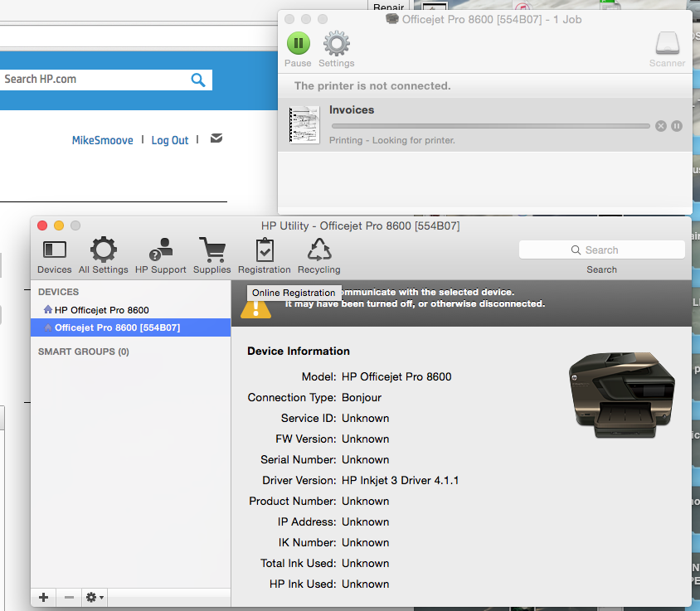Viewport: 700px width, 611px height.
Task: Select HP Officejet Pro 8600 device
Action: (101, 310)
